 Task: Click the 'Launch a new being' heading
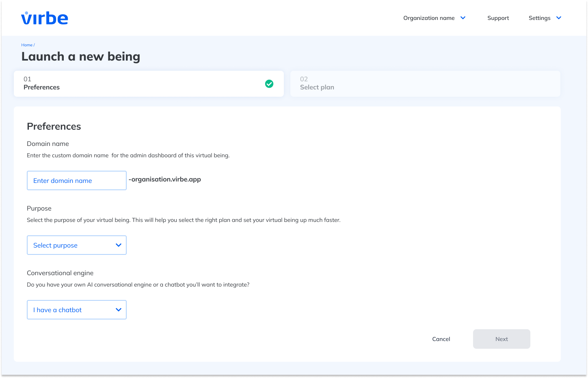click(81, 56)
